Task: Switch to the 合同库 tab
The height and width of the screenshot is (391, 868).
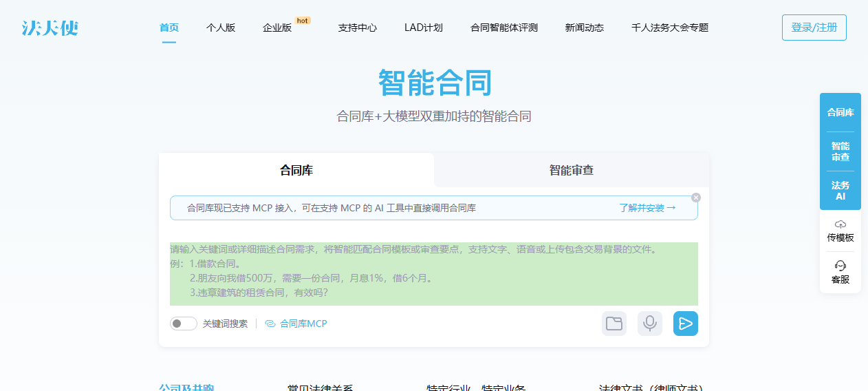Action: 296,170
